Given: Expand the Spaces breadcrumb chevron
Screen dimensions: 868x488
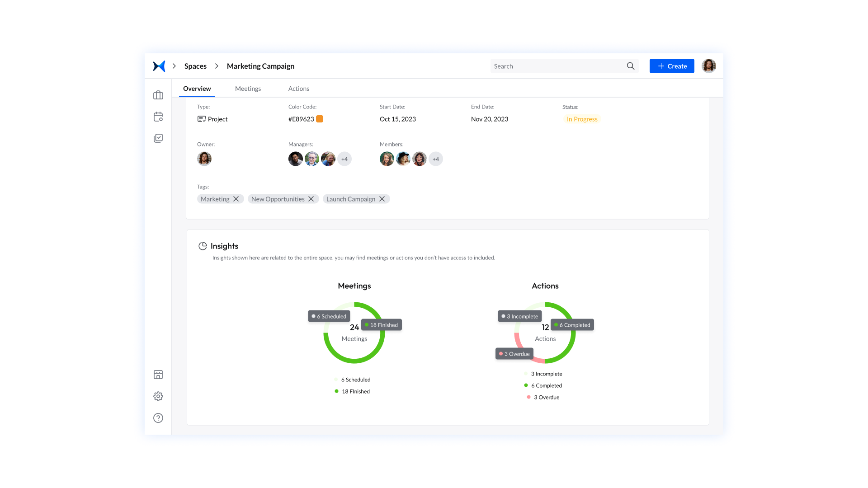Looking at the screenshot, I should coord(217,66).
